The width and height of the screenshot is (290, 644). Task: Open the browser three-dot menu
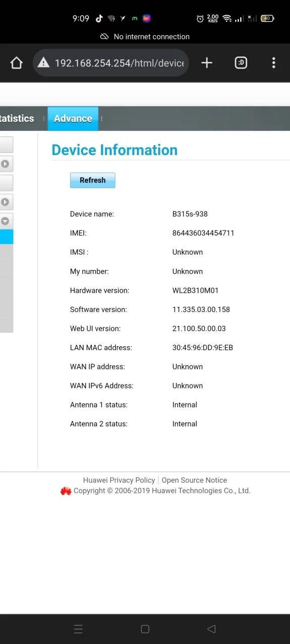coord(274,63)
